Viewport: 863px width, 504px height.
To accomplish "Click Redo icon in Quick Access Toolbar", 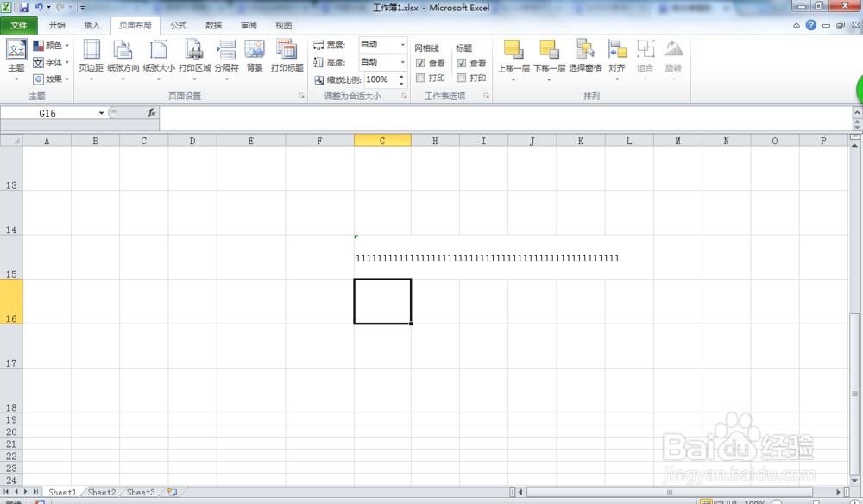I will click(x=60, y=8).
